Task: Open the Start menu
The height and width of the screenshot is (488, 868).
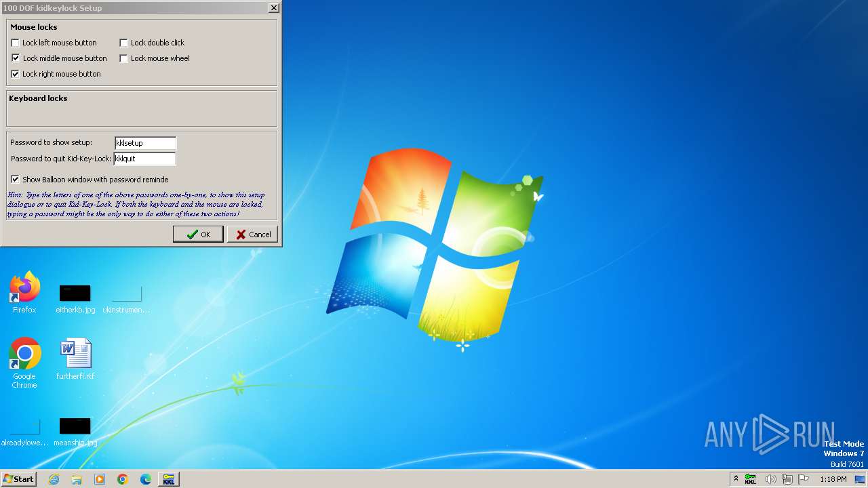Action: [x=18, y=479]
